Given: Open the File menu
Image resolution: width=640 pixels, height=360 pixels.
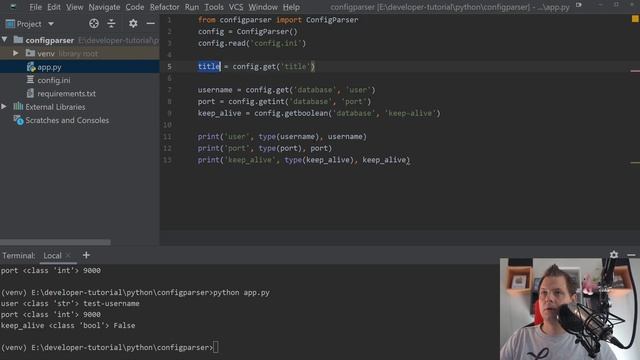Looking at the screenshot, I should tap(36, 7).
